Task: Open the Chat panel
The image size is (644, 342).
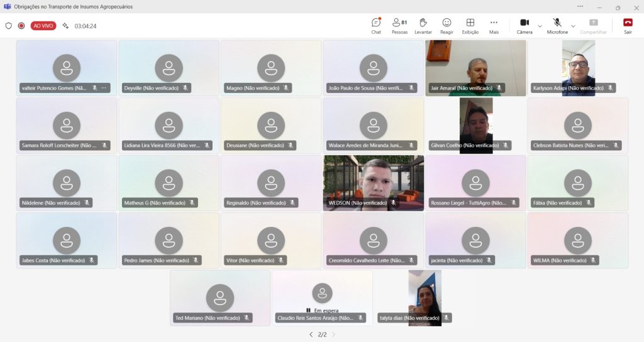Action: [x=376, y=25]
